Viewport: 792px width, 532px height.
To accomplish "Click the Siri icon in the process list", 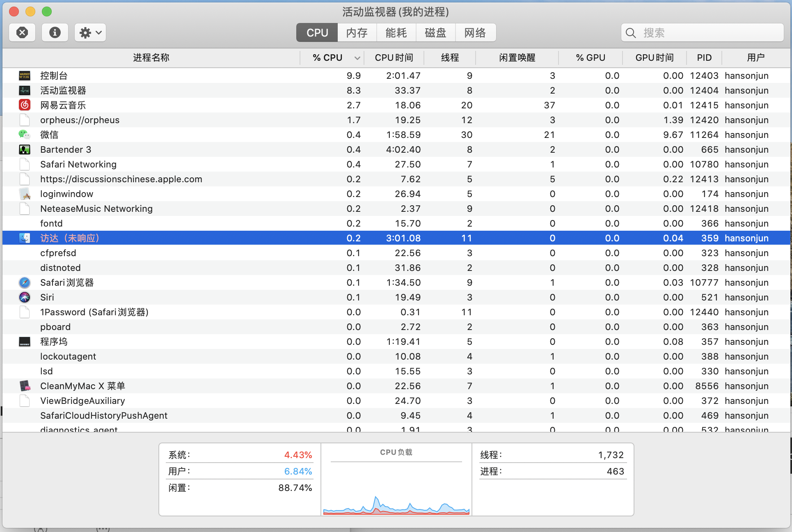I will coord(25,297).
